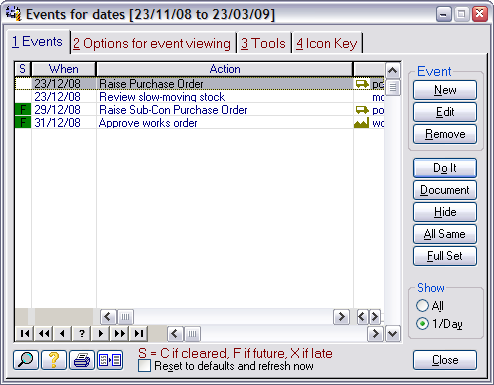
Task: Open help with the yellow question mark icon
Action: 54,360
